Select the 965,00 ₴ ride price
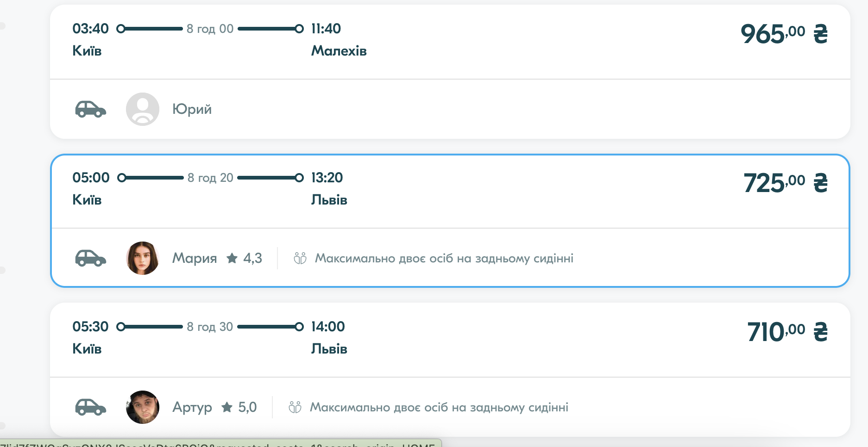This screenshot has height=447, width=868. 784,34
